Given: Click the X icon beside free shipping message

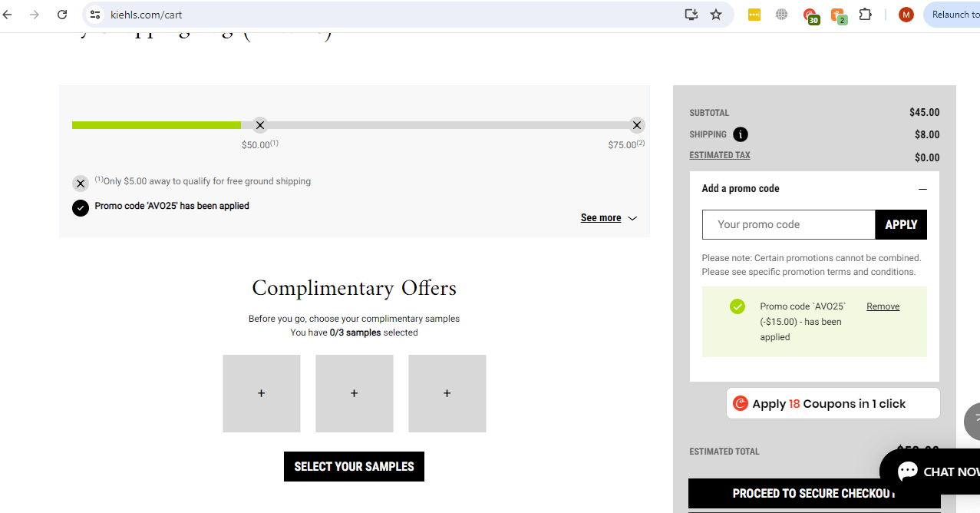Looking at the screenshot, I should coord(81,184).
